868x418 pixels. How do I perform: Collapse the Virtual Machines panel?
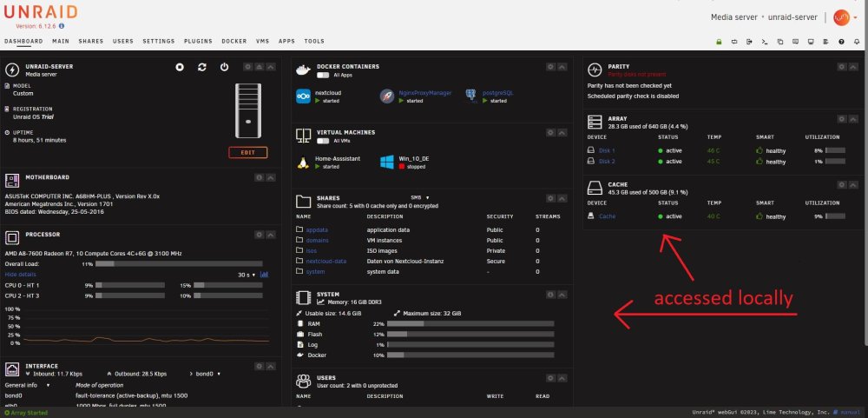pyautogui.click(x=562, y=132)
